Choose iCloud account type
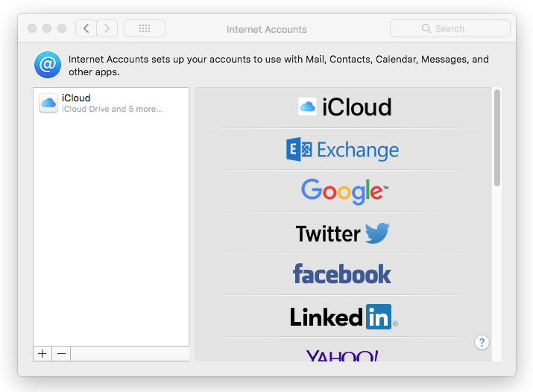The image size is (533, 392). 344,107
